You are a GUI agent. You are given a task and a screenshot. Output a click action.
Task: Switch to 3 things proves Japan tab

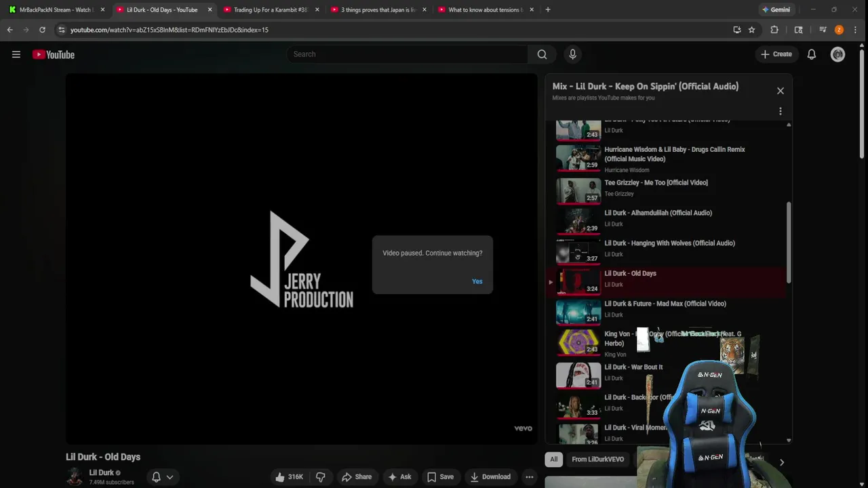tap(378, 9)
